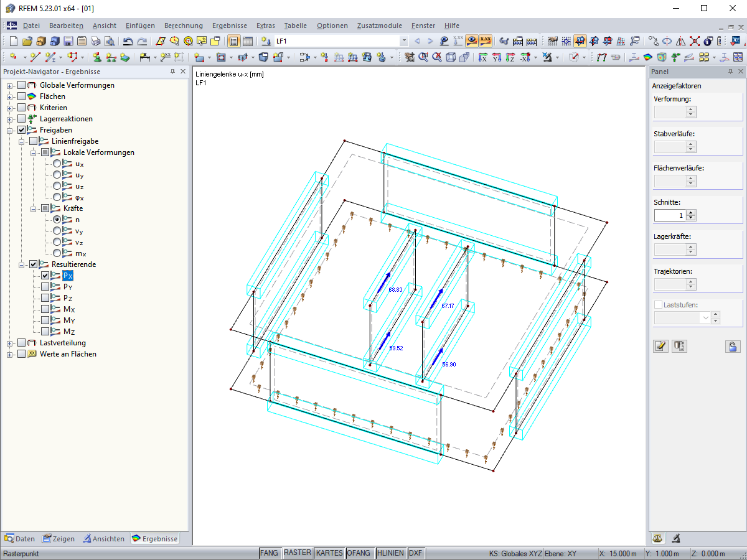Open the Datei menu

(x=31, y=26)
